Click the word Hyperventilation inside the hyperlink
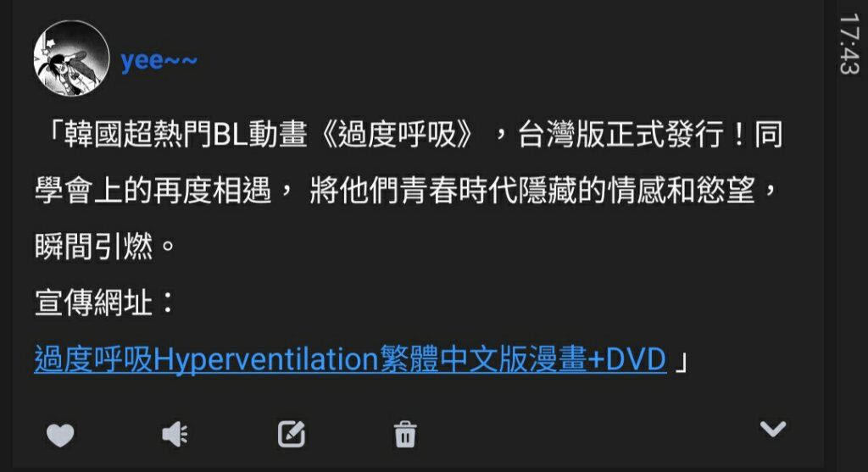 pos(265,359)
